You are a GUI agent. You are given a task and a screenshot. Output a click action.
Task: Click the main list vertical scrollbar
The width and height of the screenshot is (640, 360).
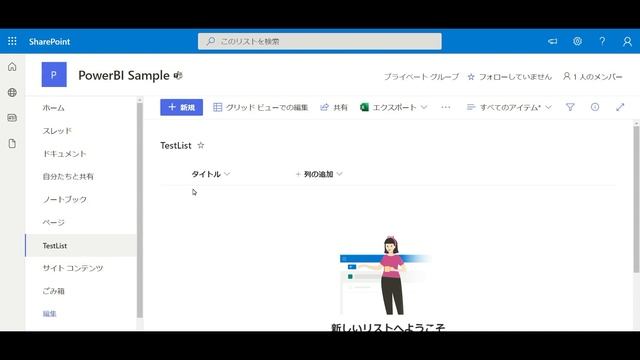click(x=636, y=199)
